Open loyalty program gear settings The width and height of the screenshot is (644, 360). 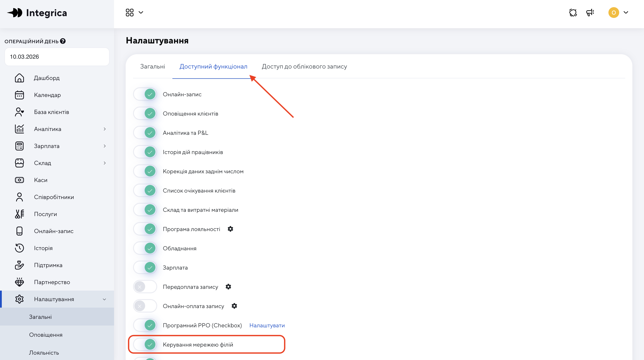[230, 229]
